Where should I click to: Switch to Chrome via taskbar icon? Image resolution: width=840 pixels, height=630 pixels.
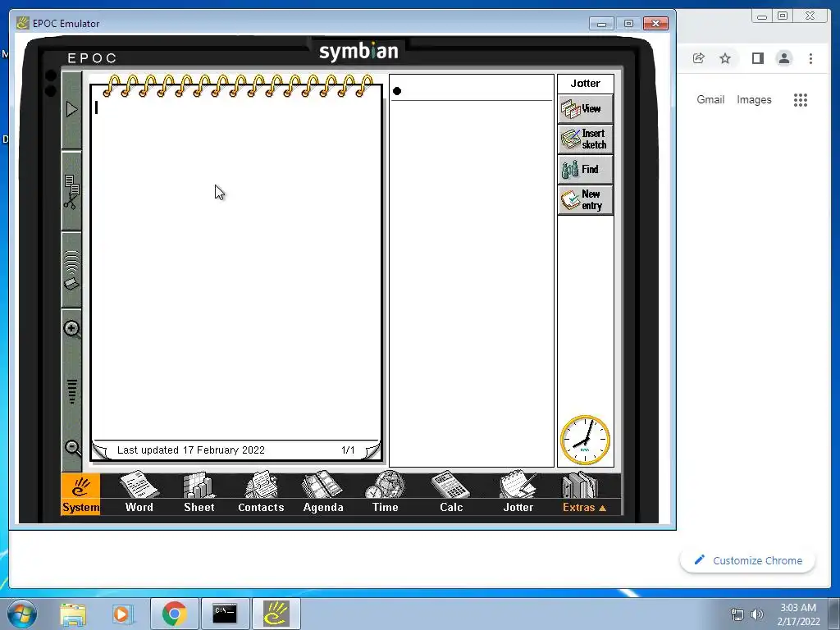coord(174,614)
